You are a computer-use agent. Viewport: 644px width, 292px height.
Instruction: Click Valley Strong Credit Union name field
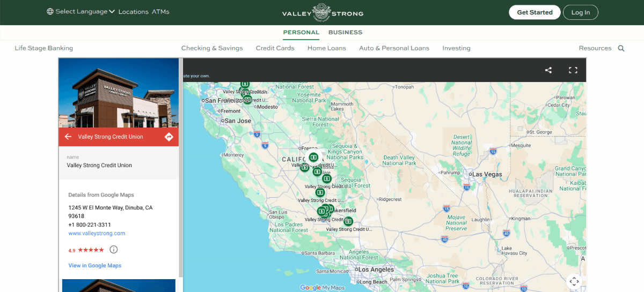[x=119, y=162]
